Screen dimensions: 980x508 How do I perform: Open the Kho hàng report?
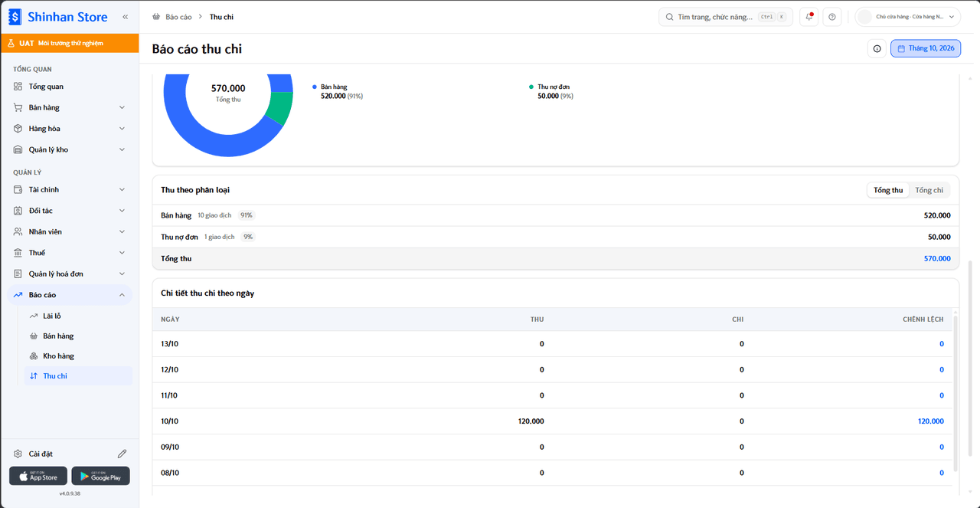pos(78,356)
